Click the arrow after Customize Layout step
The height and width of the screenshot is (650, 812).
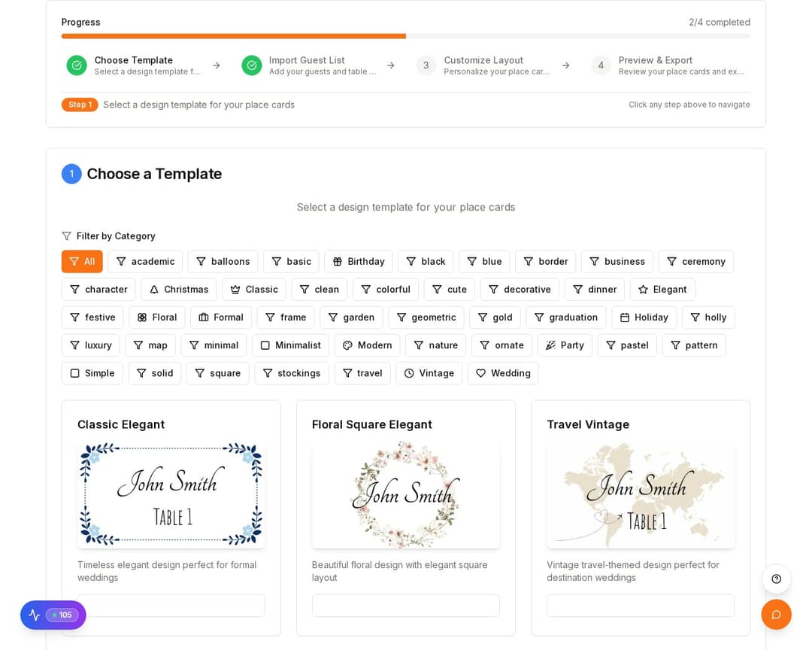coord(565,65)
